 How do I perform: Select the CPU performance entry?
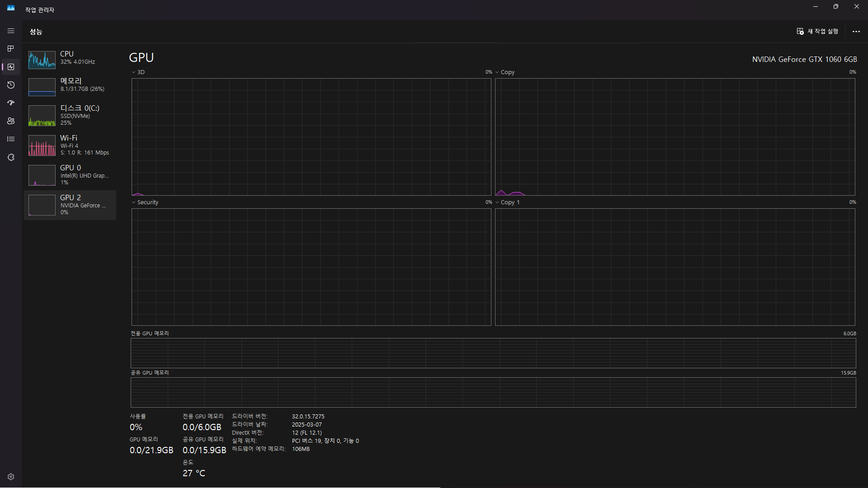[70, 59]
